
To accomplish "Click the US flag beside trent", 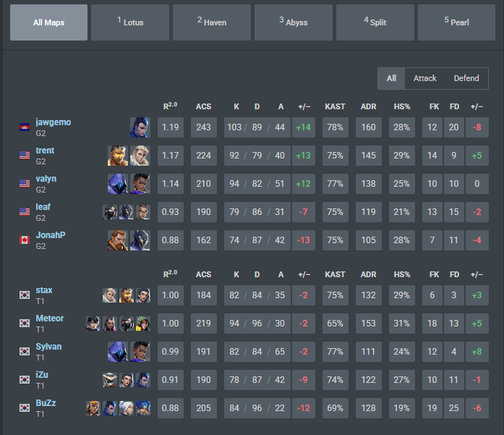I will pos(25,156).
